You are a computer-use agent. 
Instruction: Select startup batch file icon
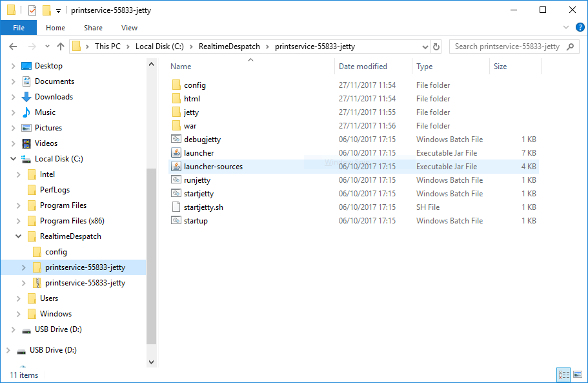point(176,220)
